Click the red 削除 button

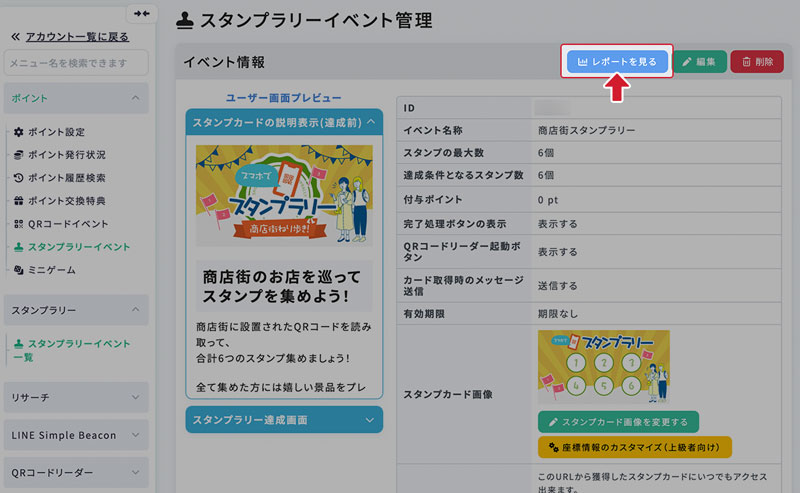[757, 62]
